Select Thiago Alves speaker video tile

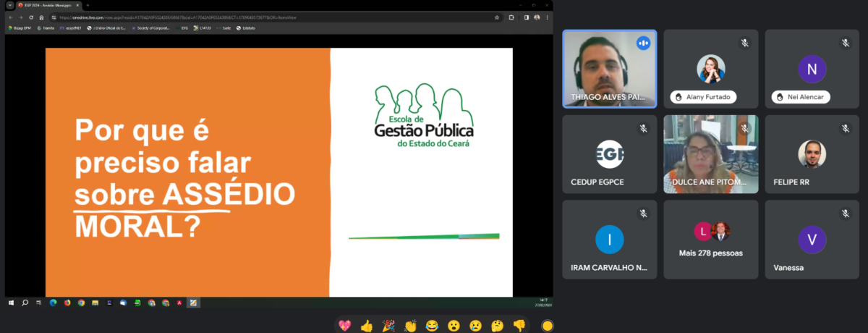click(610, 69)
